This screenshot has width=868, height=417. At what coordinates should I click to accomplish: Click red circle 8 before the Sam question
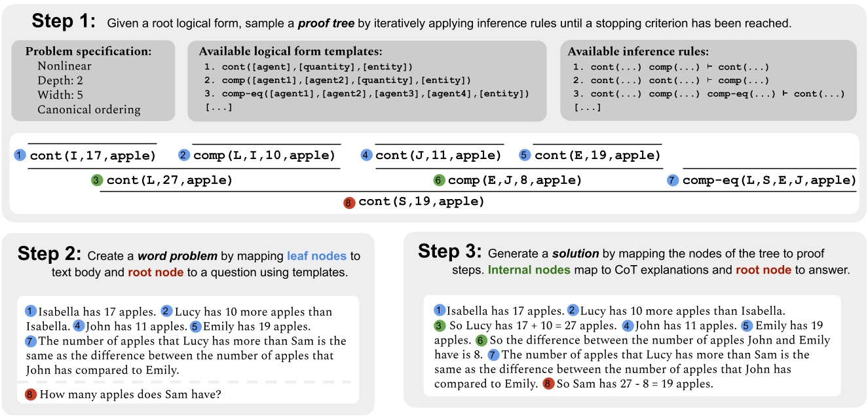pyautogui.click(x=31, y=394)
